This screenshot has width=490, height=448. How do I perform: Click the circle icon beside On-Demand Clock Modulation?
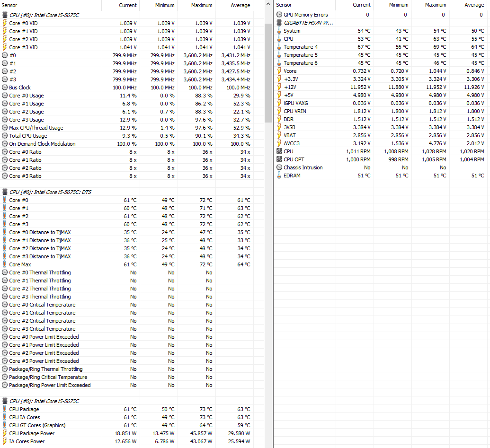5,144
